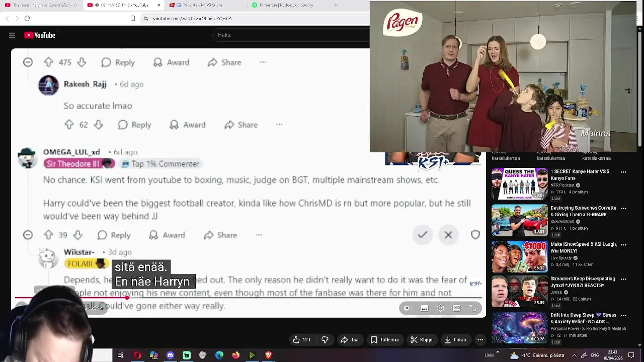Switch to theater mode in player
Image resolution: width=644 pixels, height=362 pixels.
(x=456, y=308)
